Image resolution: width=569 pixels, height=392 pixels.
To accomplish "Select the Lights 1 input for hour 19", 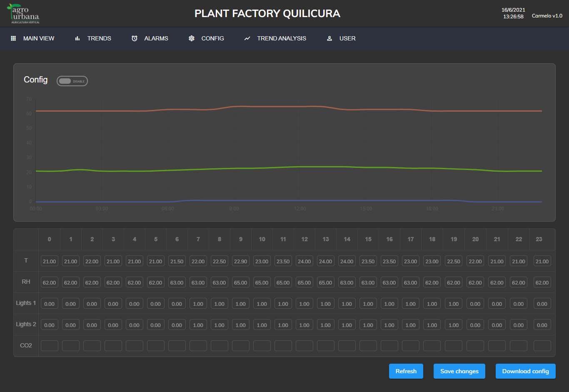I will tap(454, 304).
